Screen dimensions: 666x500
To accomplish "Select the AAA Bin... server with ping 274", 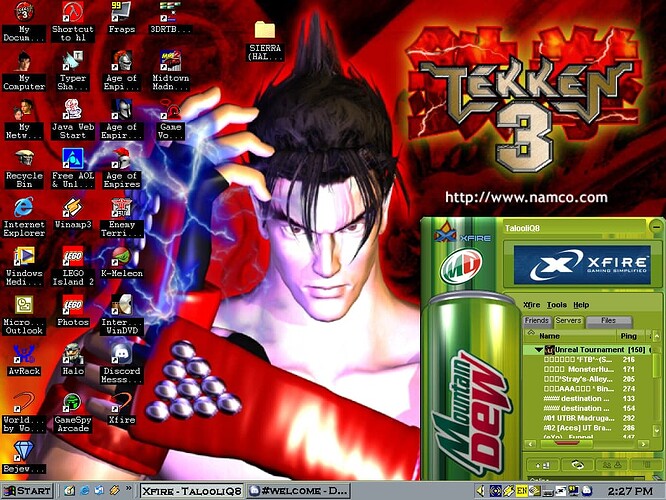I will click(589, 389).
